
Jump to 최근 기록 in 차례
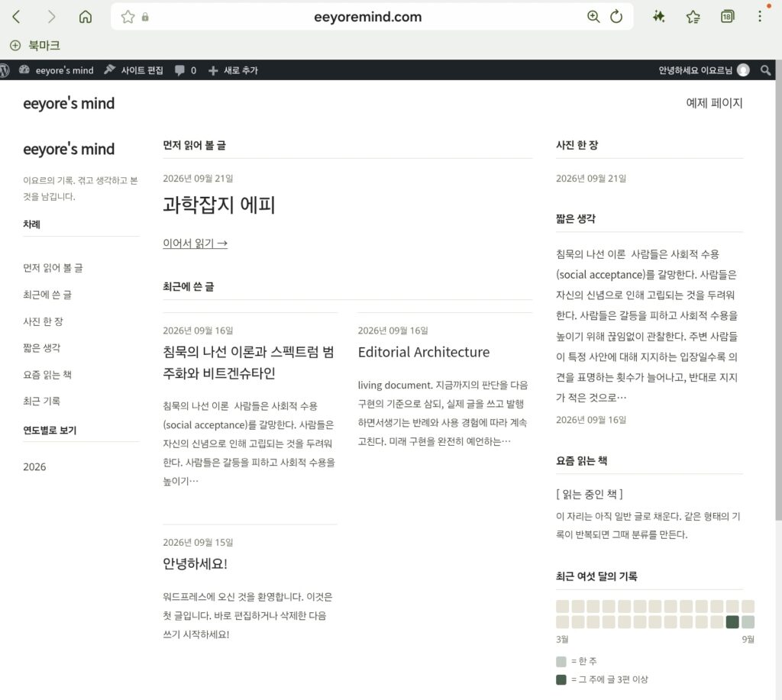(41, 401)
